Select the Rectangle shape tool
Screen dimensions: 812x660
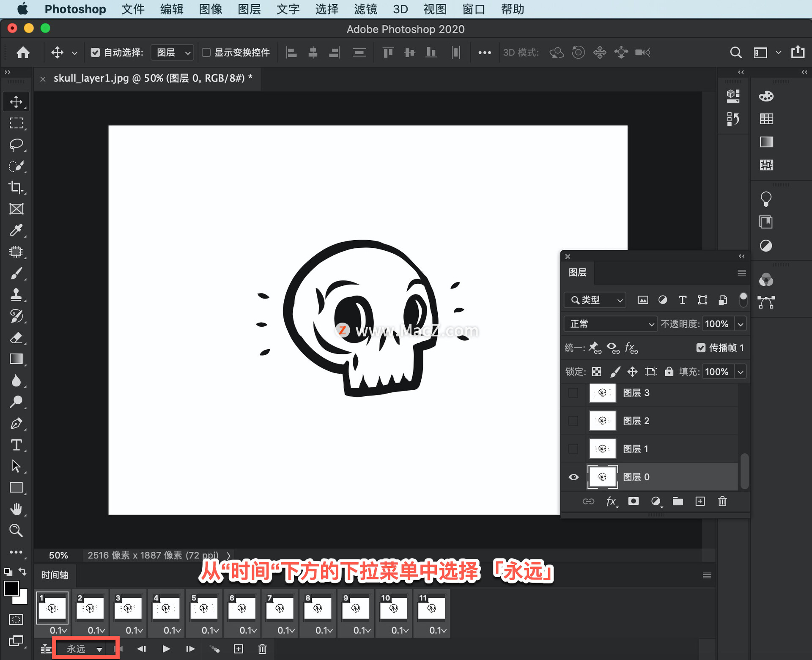pyautogui.click(x=16, y=488)
